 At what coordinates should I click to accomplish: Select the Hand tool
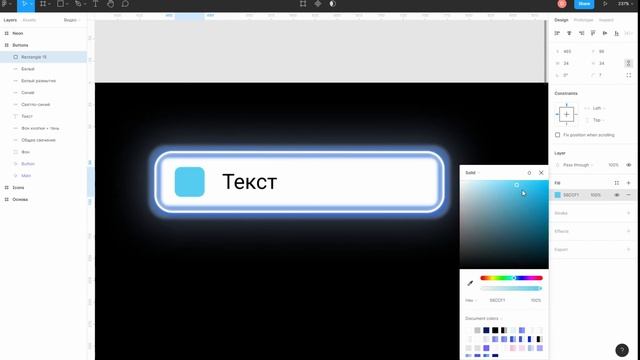[110, 4]
